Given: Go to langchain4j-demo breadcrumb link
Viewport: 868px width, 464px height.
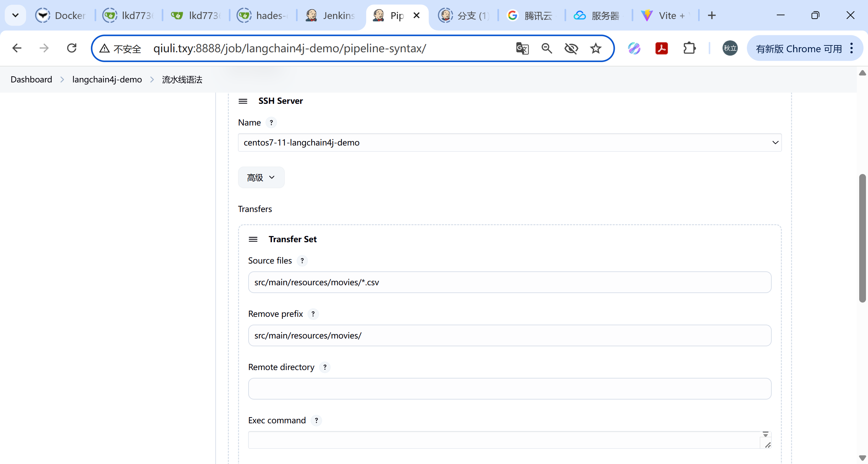Looking at the screenshot, I should coord(107,80).
